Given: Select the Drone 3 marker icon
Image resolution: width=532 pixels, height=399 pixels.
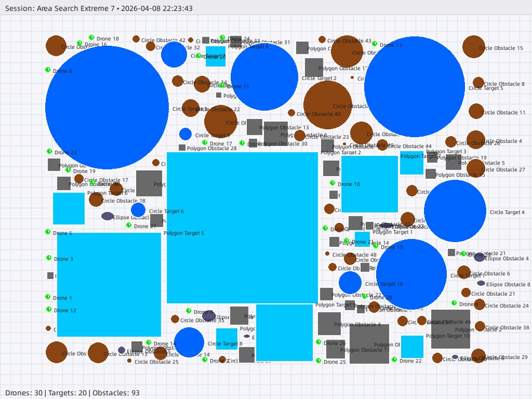Looking at the screenshot, I should [x=49, y=257].
